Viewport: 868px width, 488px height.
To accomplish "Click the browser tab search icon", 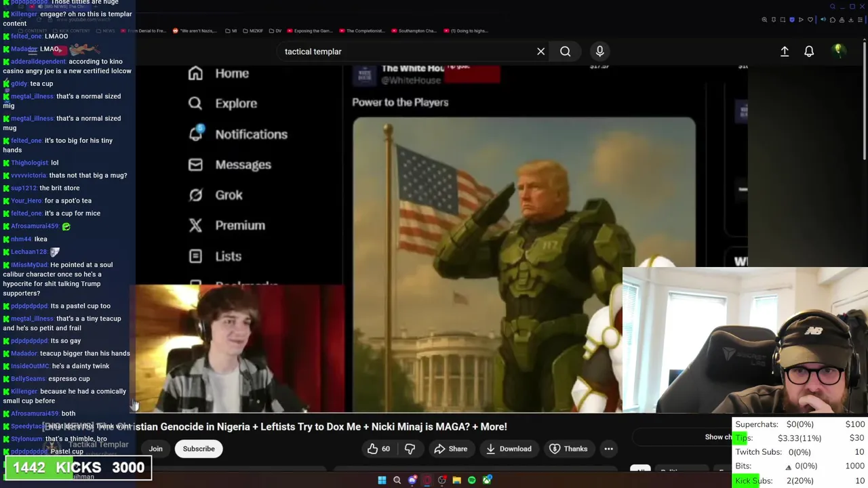I will (833, 7).
